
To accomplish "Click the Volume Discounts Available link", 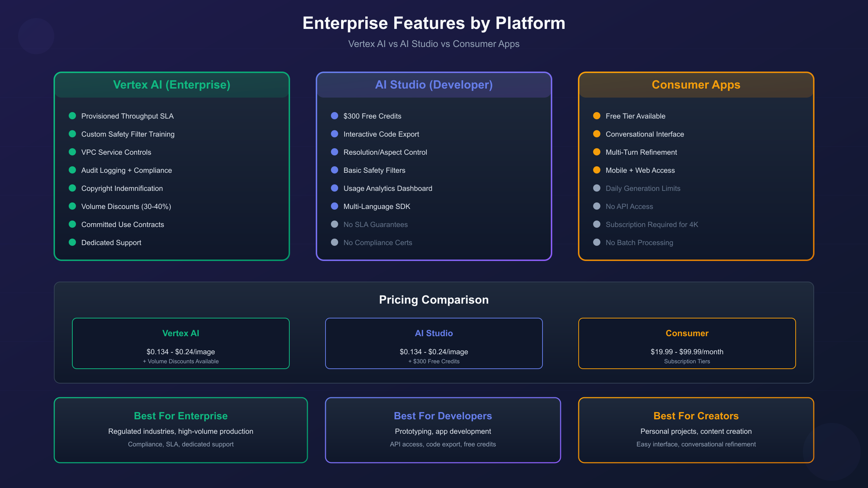I will tap(180, 361).
